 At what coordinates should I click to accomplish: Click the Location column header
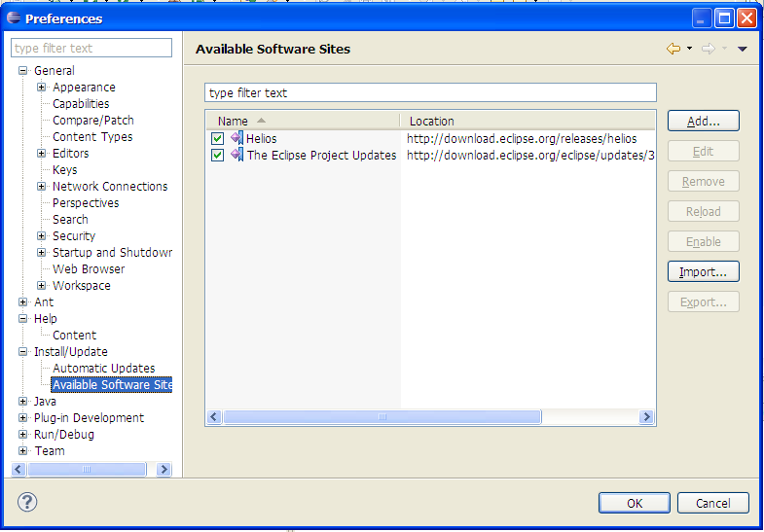click(x=528, y=121)
